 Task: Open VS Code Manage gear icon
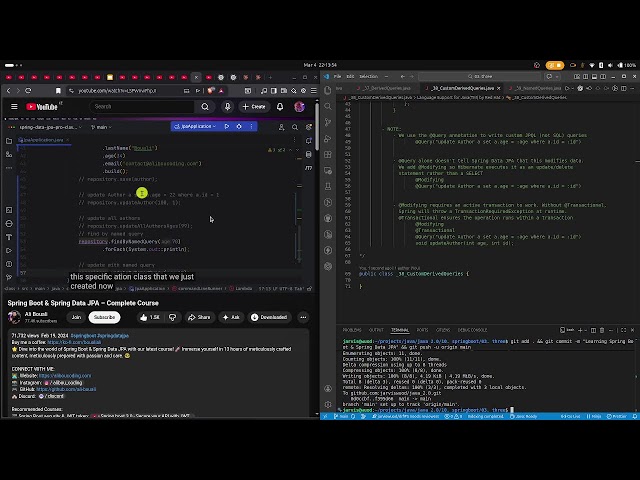click(328, 404)
